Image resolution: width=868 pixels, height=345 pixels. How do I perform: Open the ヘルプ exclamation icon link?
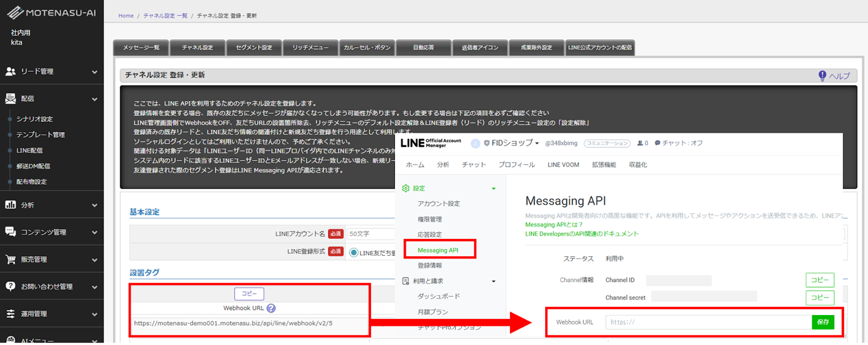tap(822, 76)
